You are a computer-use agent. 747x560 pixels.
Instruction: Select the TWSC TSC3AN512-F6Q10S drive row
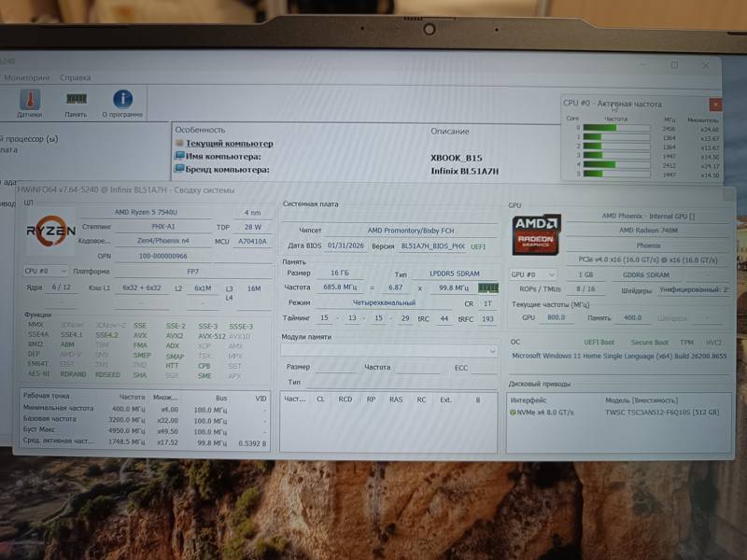pos(619,413)
